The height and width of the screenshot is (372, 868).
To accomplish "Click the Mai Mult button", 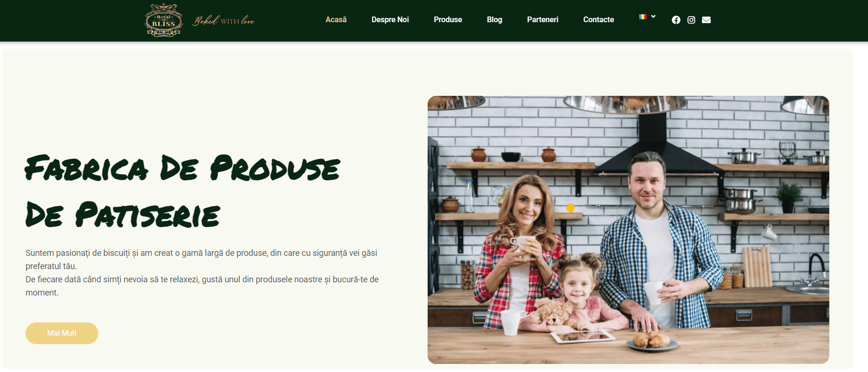I will [62, 333].
